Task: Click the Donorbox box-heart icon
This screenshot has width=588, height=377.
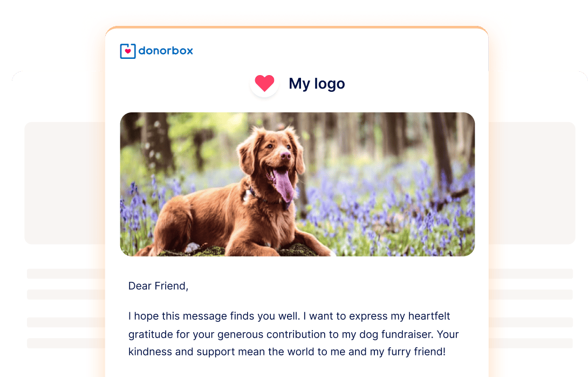Action: pos(127,51)
